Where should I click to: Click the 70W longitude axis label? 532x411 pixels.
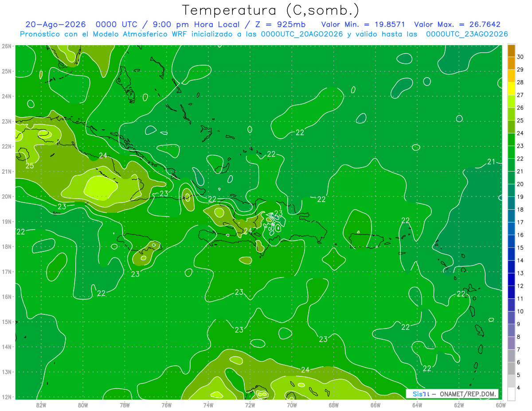292,405
